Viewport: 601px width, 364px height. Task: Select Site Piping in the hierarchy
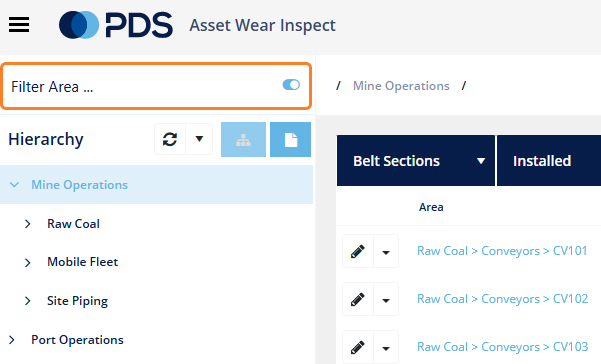pyautogui.click(x=77, y=301)
